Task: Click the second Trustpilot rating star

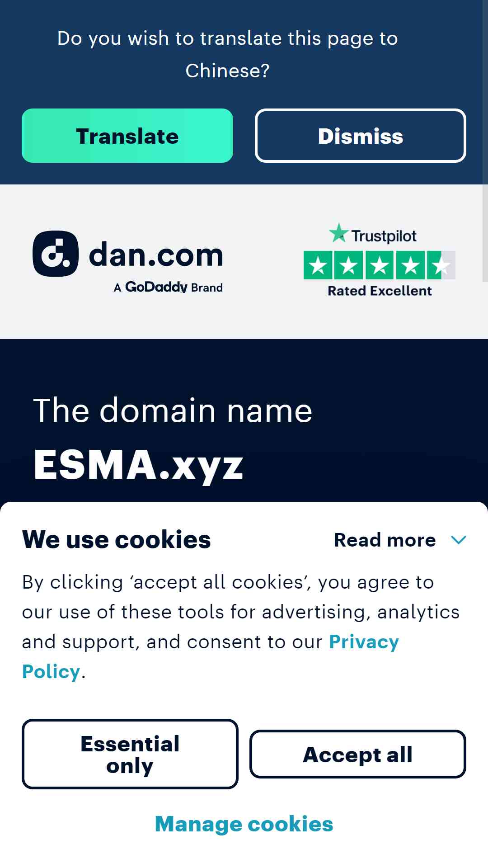Action: point(349,265)
